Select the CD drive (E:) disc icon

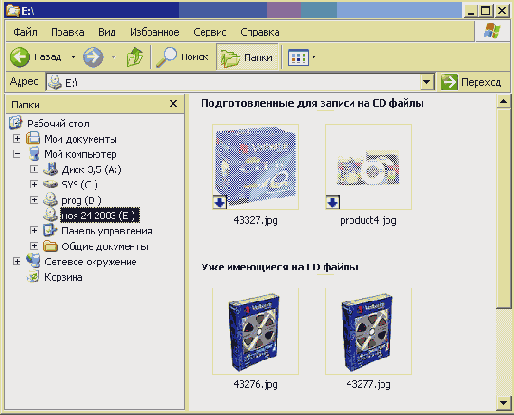[50, 215]
